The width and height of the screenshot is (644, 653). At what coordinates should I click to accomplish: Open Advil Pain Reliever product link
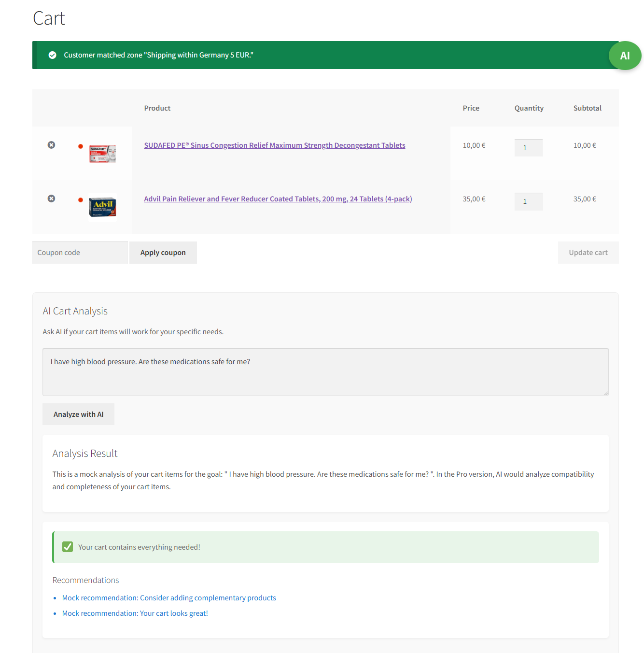[x=278, y=199]
